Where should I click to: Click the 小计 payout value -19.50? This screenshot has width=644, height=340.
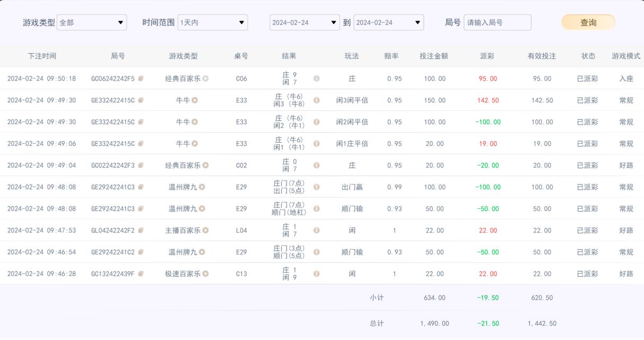tap(488, 298)
